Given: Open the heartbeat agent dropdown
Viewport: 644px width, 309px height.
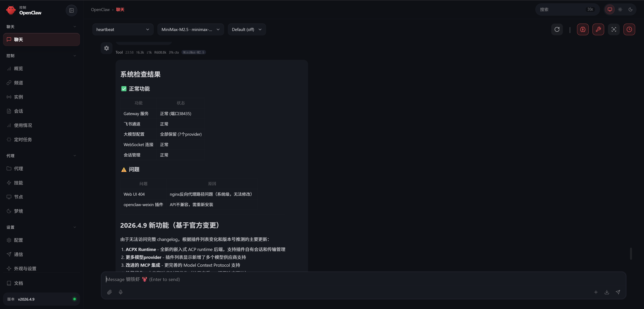Looking at the screenshot, I should [123, 29].
